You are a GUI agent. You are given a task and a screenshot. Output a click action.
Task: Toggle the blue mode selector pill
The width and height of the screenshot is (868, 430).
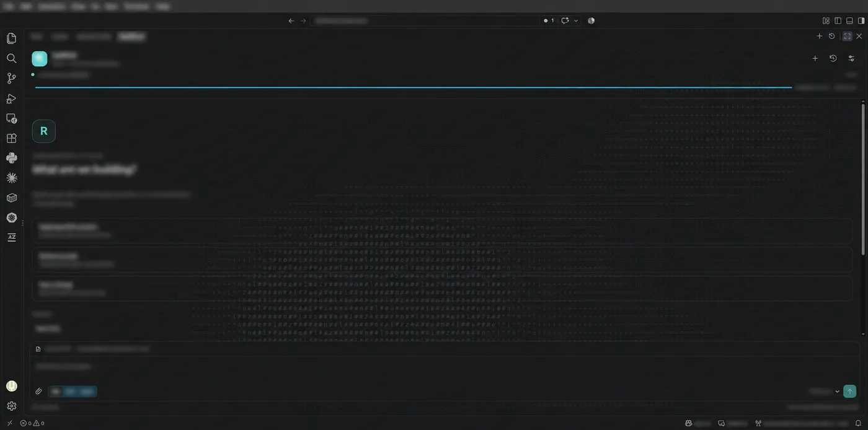point(73,392)
